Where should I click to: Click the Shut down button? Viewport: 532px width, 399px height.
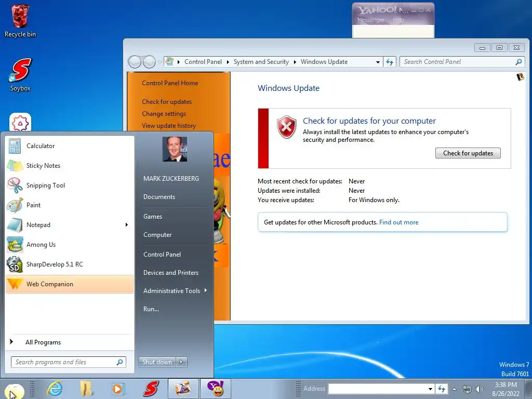point(157,362)
